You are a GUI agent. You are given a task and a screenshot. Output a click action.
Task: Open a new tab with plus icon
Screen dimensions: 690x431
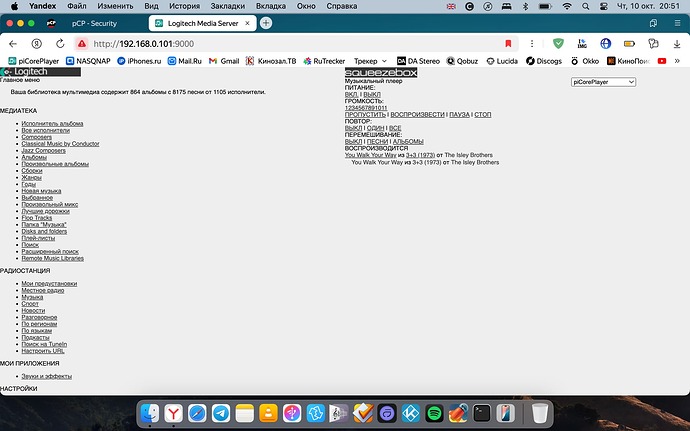point(266,23)
